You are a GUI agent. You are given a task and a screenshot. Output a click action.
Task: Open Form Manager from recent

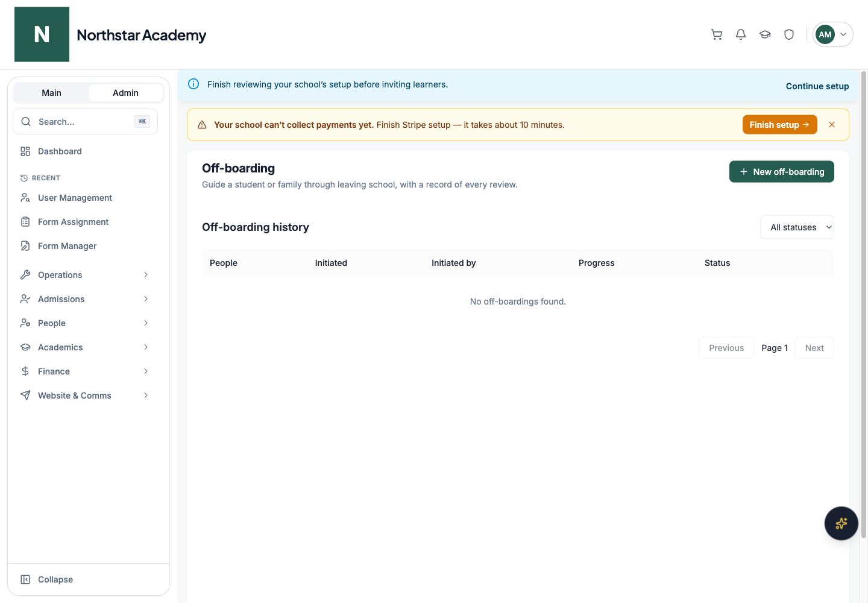(x=85, y=246)
